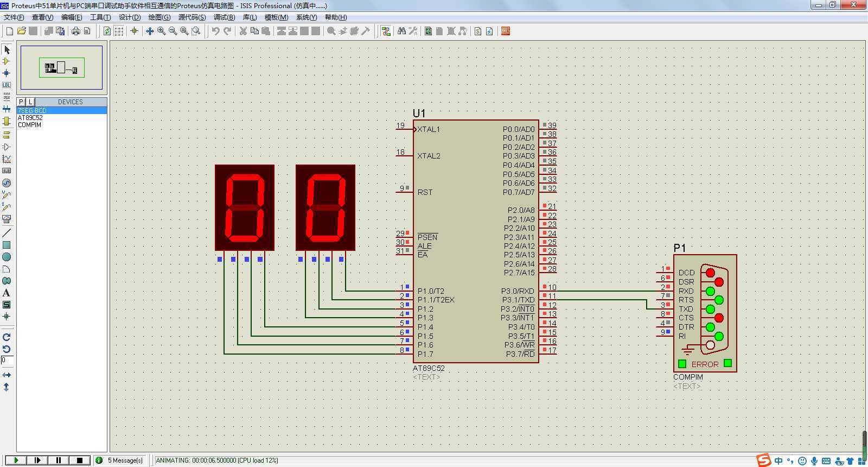868x467 pixels.
Task: Open the file with the Open folder icon
Action: click(22, 31)
